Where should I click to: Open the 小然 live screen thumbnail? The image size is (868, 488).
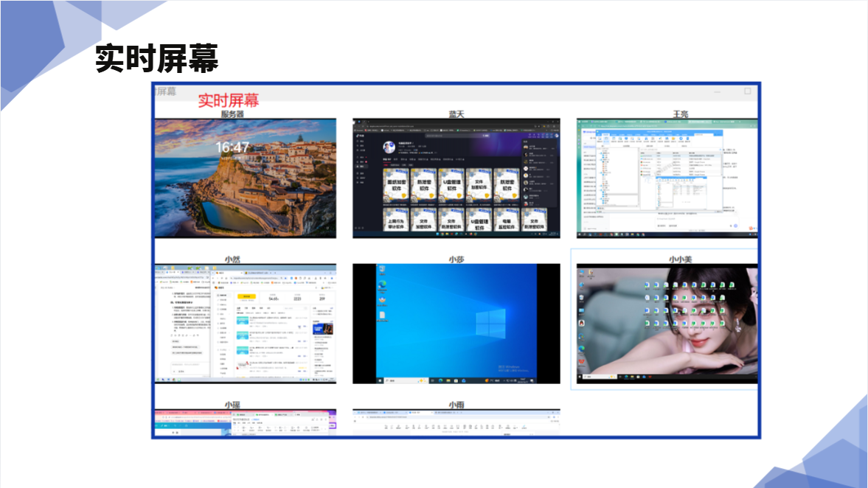(246, 324)
